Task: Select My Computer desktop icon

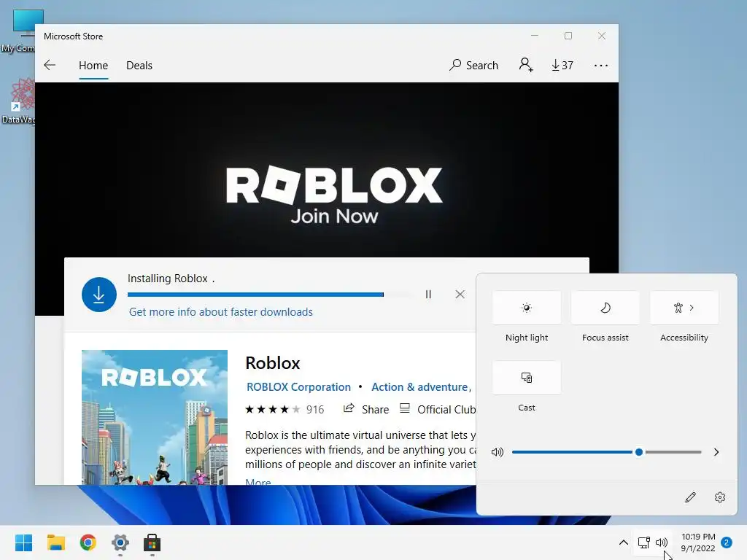Action: [19, 31]
